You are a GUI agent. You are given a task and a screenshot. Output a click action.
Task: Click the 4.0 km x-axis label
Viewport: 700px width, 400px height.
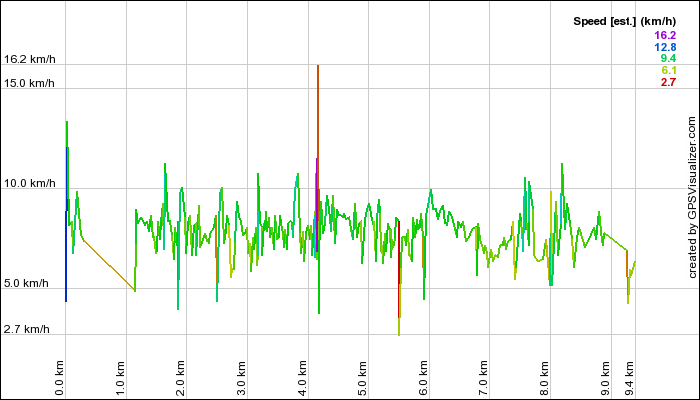[x=302, y=379]
